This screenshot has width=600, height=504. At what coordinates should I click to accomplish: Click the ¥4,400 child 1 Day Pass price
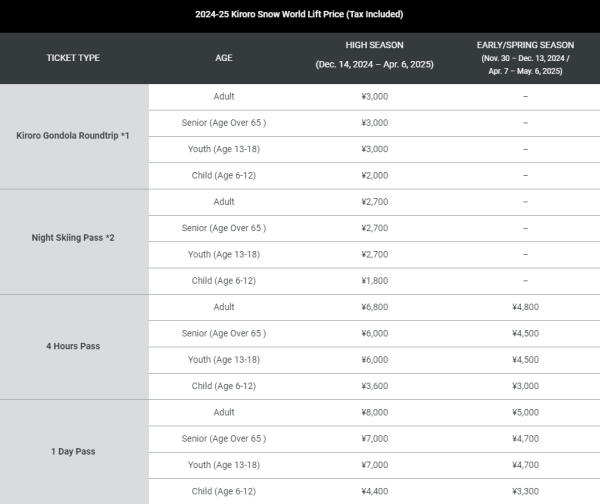(372, 490)
